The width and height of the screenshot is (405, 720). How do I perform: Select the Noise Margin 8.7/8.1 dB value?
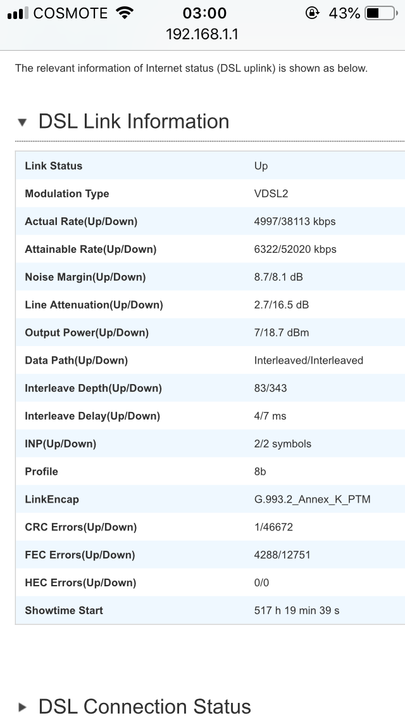tap(278, 277)
